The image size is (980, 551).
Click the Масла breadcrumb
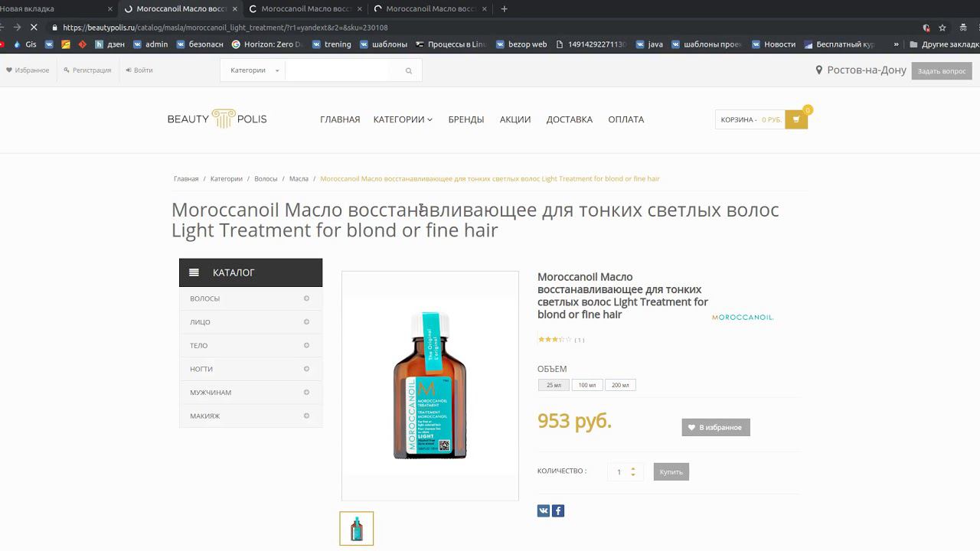[299, 179]
